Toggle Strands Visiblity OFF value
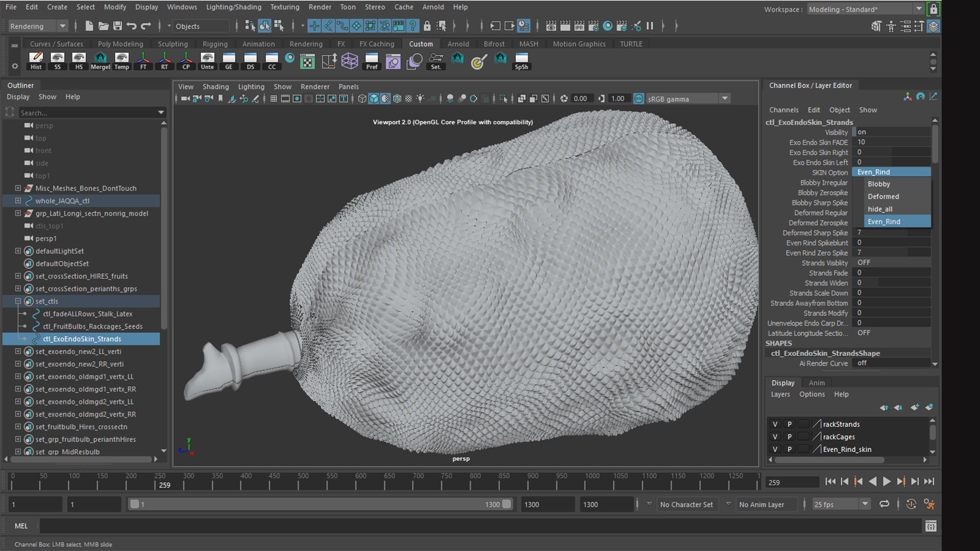 pyautogui.click(x=891, y=263)
